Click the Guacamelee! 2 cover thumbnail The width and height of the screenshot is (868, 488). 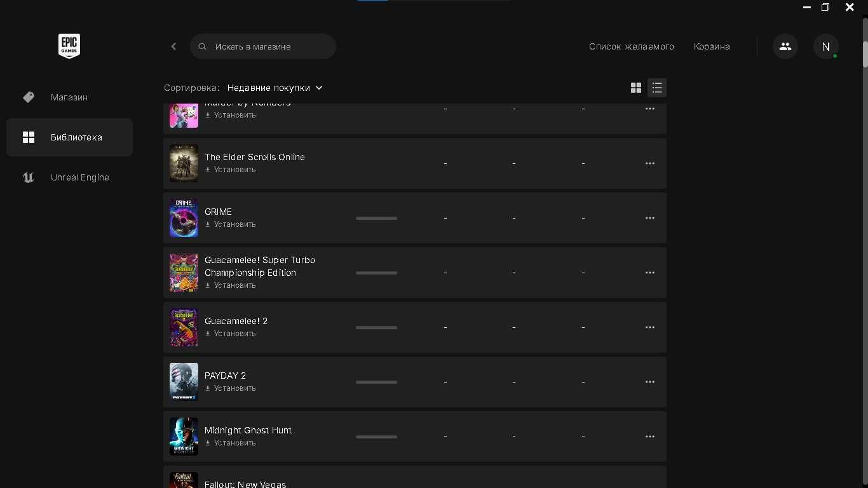pyautogui.click(x=184, y=327)
